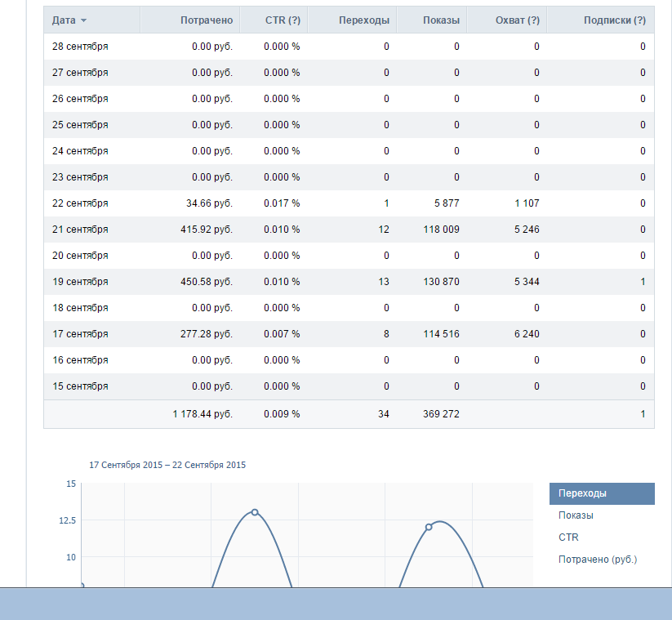
Task: Click subscriptions value 1 in 19 сентября row
Action: pos(643,282)
